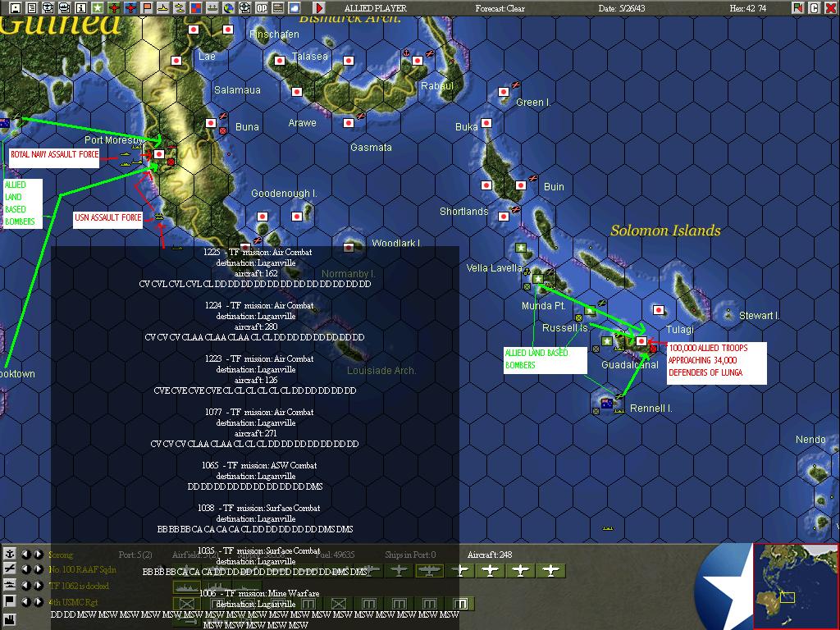Click the floppy disk save game icon
This screenshot has height=630, width=840.
pos(15,8)
